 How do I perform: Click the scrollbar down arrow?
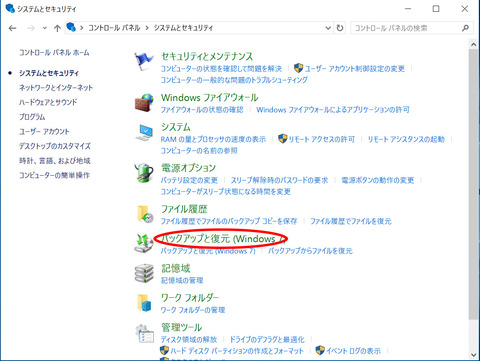(473, 355)
